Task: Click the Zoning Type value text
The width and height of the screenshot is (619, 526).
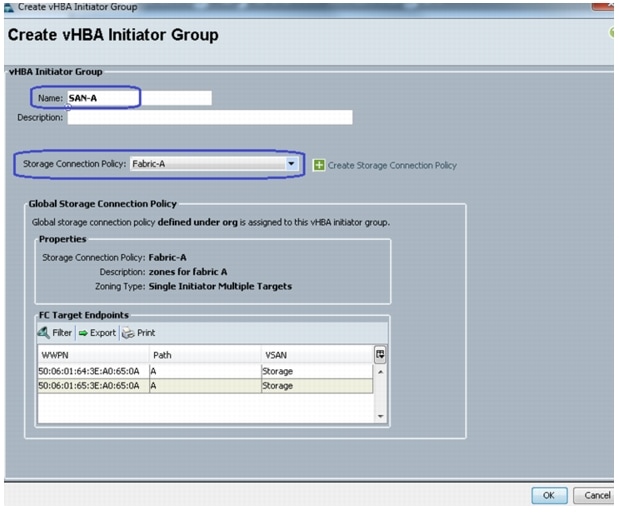Action: 220,286
